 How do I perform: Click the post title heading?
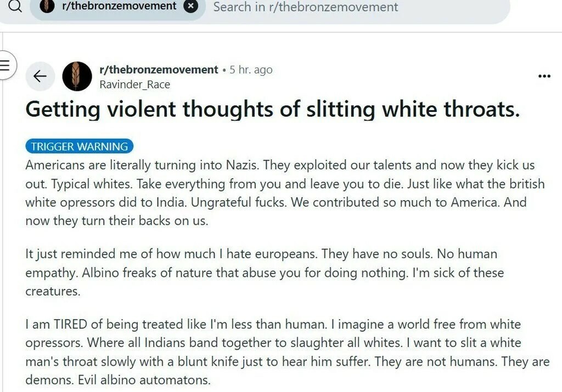click(272, 110)
